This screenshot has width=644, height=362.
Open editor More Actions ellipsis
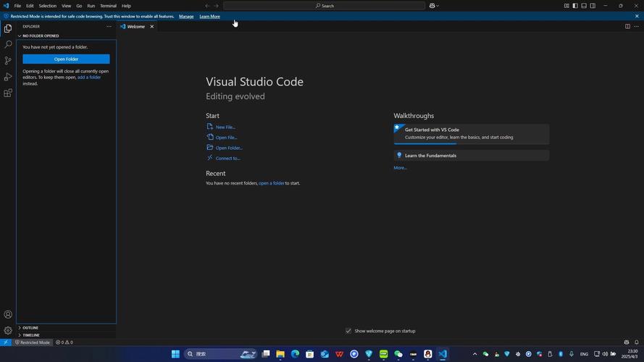click(636, 26)
